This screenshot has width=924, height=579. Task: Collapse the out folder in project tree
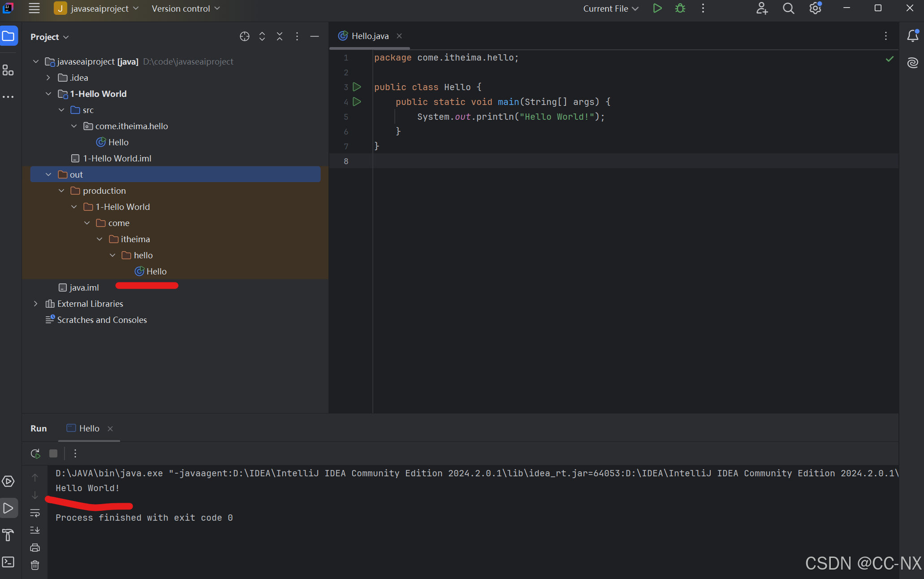point(48,174)
